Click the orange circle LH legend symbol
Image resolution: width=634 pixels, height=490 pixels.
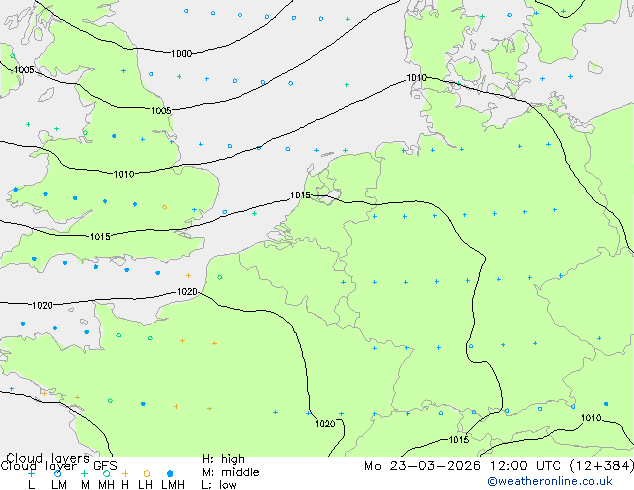tap(147, 473)
